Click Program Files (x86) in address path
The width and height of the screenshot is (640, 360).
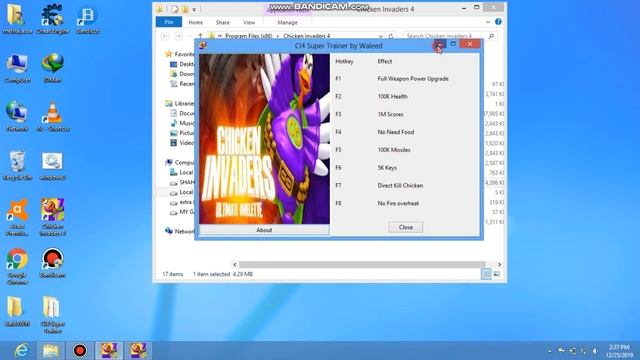[249, 36]
